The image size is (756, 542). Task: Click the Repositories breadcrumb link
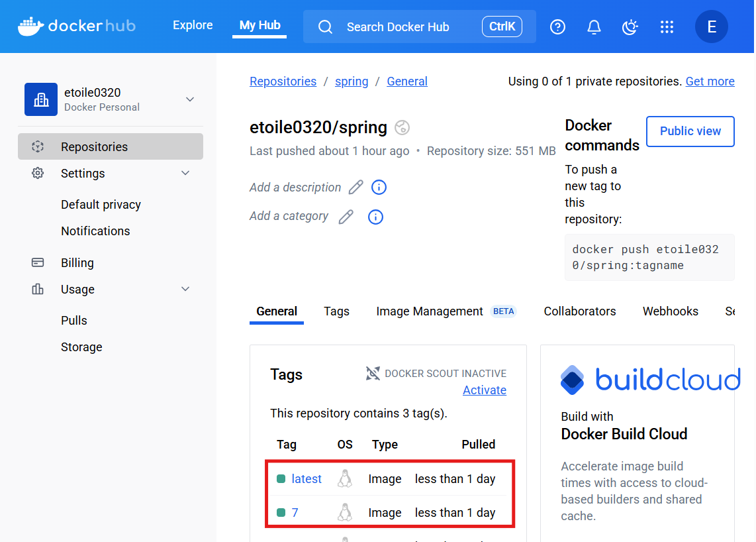tap(283, 81)
